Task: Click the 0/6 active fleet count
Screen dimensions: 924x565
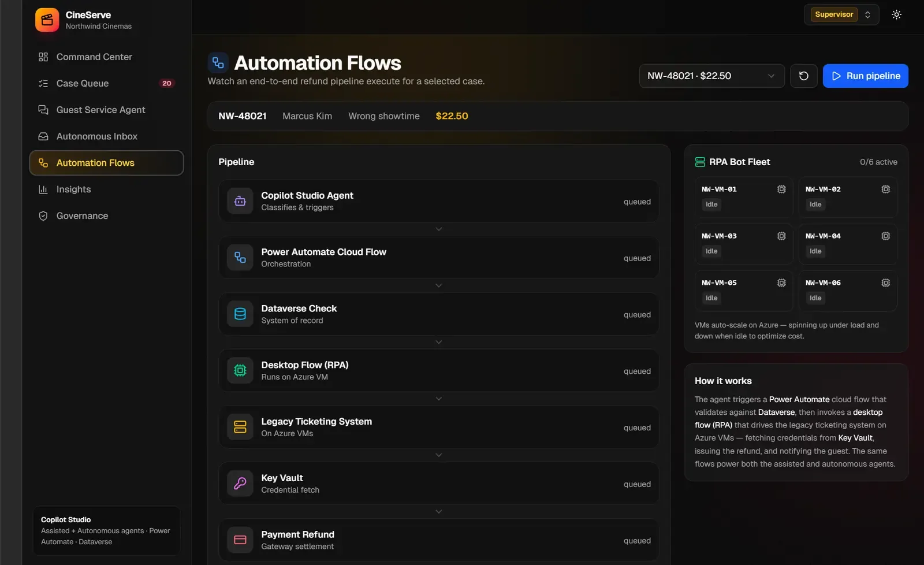Action: (x=878, y=162)
